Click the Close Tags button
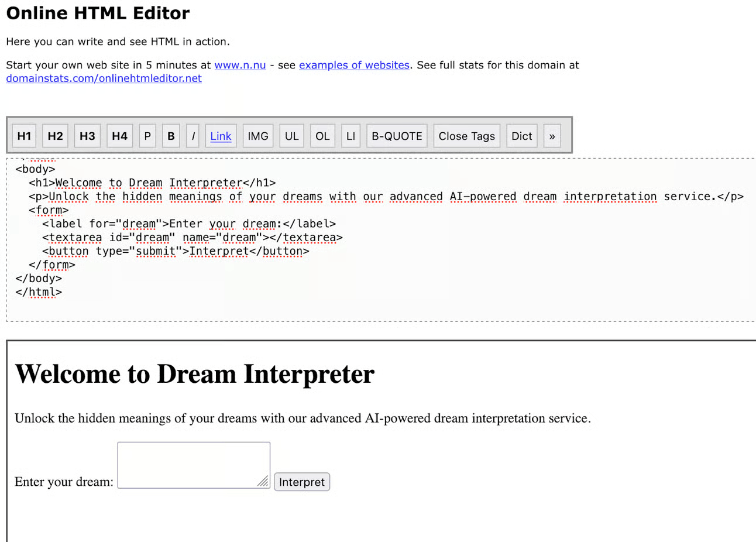Image resolution: width=756 pixels, height=542 pixels. click(467, 136)
